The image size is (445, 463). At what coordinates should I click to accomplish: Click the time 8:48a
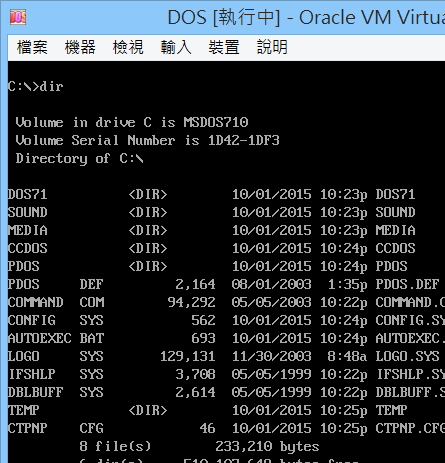347,356
